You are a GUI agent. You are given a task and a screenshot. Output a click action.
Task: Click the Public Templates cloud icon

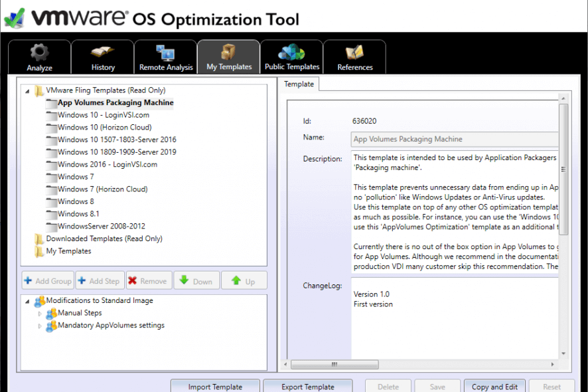[x=291, y=52]
